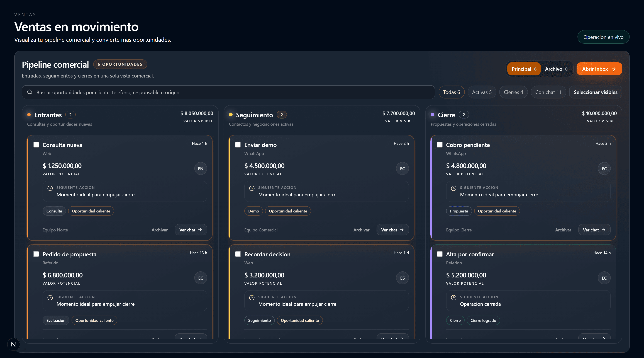The width and height of the screenshot is (644, 358).
Task: Tick the Recordar decision checkbox
Action: coord(238,254)
